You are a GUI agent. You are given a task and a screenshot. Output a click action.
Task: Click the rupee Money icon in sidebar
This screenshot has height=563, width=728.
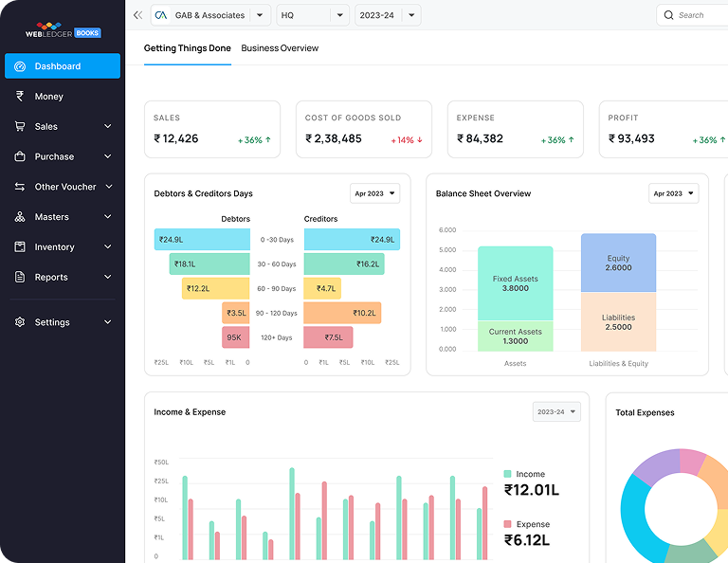coord(20,96)
